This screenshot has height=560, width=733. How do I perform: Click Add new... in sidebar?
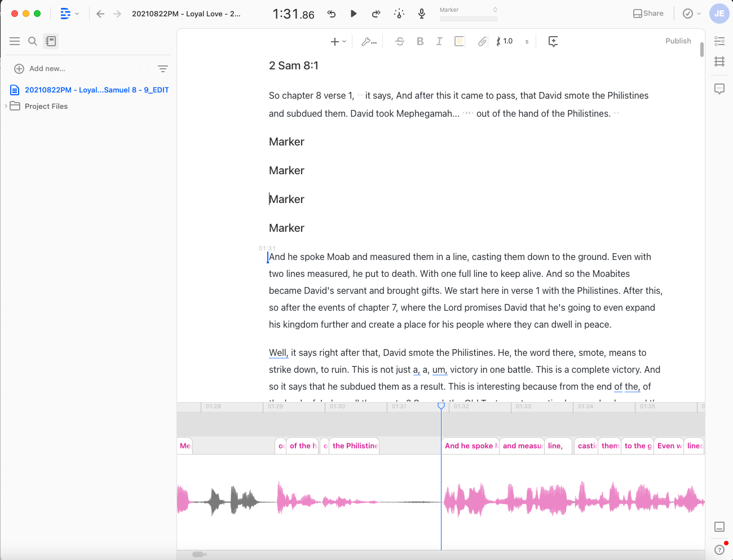39,69
